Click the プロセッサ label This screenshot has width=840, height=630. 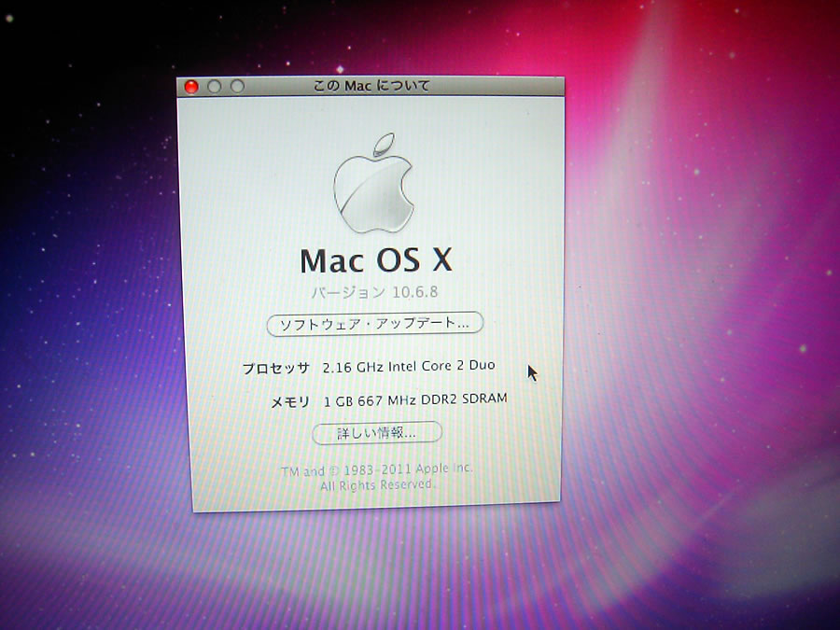[276, 369]
